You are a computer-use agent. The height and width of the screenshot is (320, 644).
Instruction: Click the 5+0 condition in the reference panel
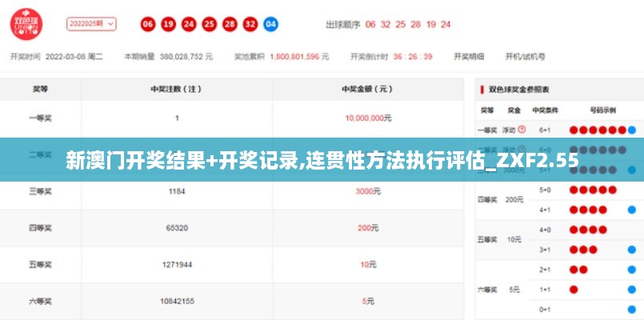coord(545,190)
